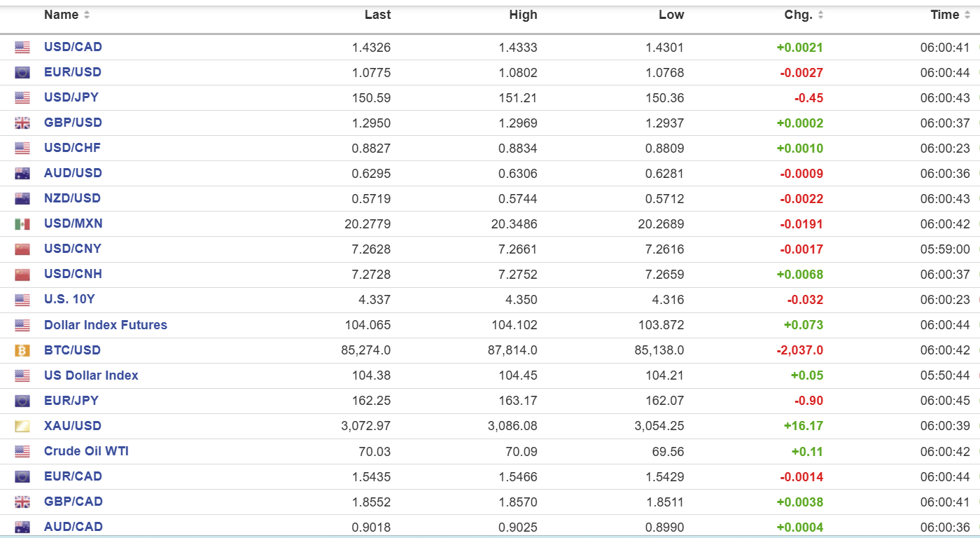The image size is (980, 538).
Task: Click the gold bar icon beside XAU/USD
Action: [22, 426]
